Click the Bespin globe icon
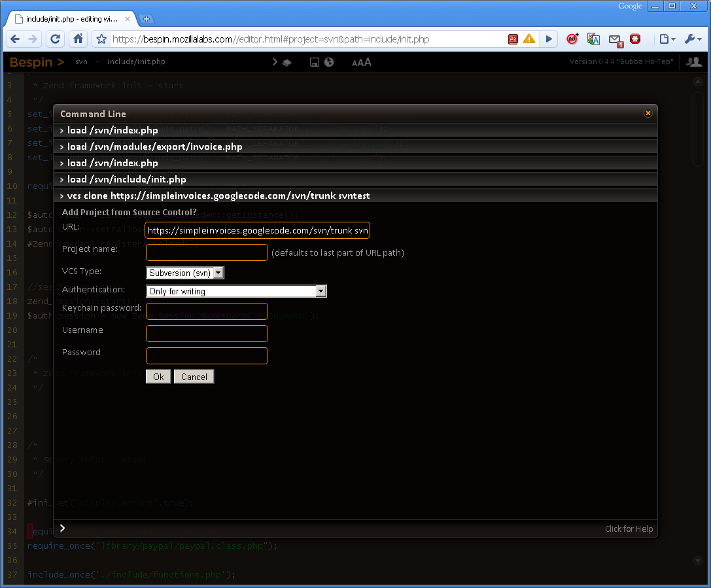Viewport: 711px width, 588px height. [x=329, y=62]
